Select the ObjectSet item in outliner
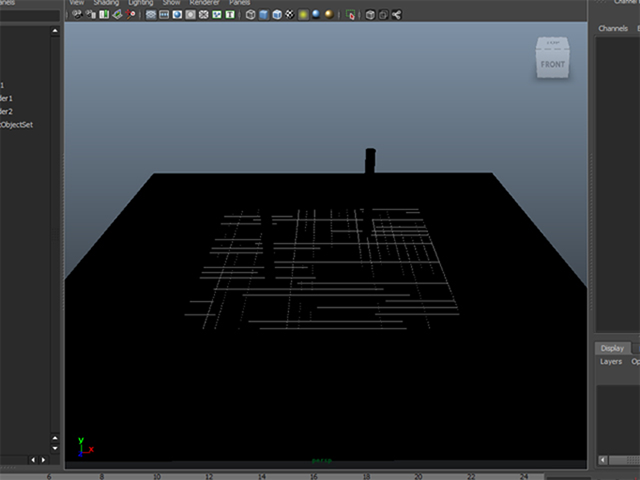This screenshot has height=480, width=640. pos(16,124)
